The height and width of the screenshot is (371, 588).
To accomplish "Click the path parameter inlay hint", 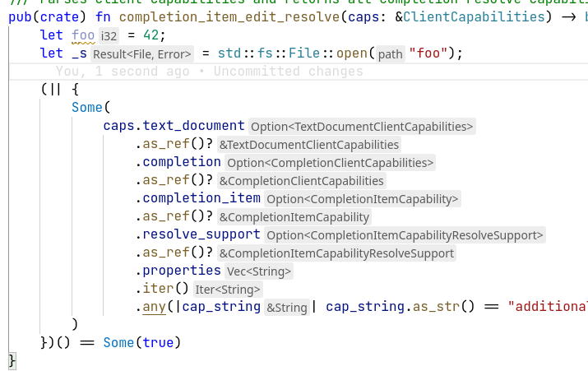I will [390, 54].
